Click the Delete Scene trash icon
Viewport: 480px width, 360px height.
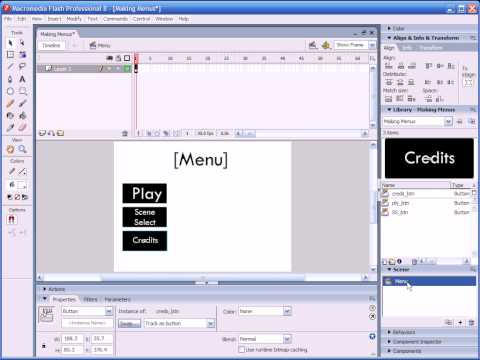471,322
